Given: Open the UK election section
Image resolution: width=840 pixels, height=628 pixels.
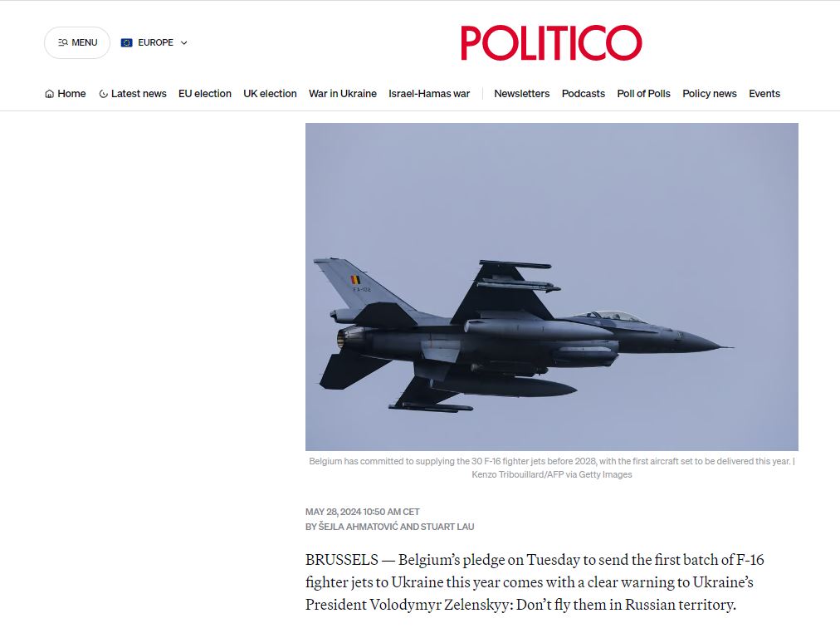Looking at the screenshot, I should (x=270, y=94).
